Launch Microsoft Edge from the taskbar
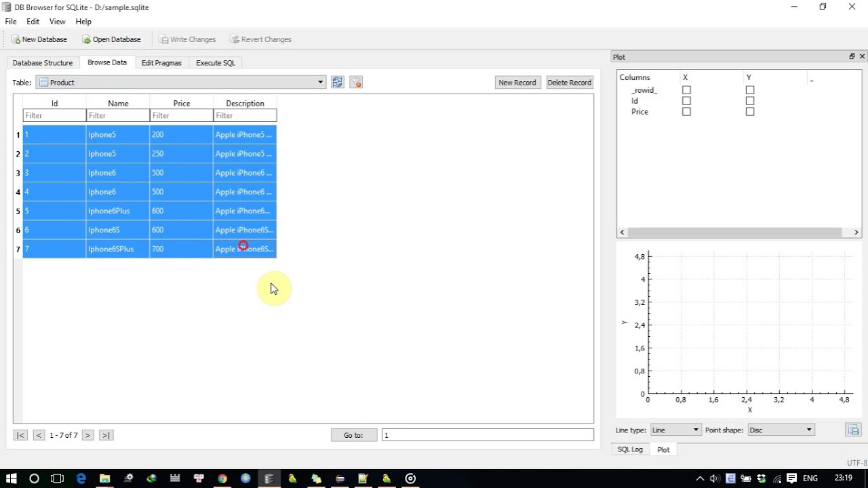The width and height of the screenshot is (868, 488). 81,479
